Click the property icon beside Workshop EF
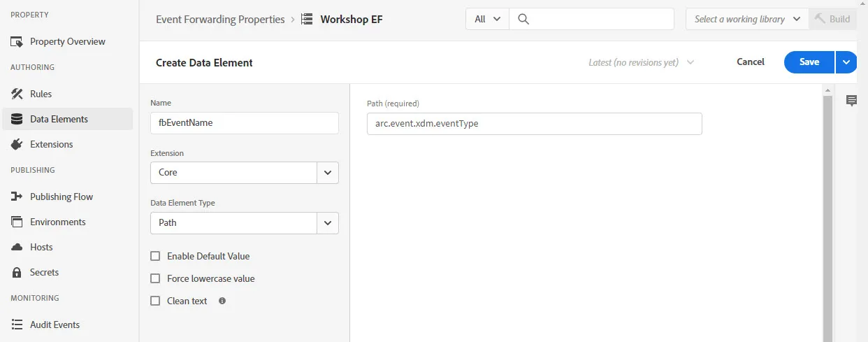This screenshot has height=342, width=868. pyautogui.click(x=307, y=20)
